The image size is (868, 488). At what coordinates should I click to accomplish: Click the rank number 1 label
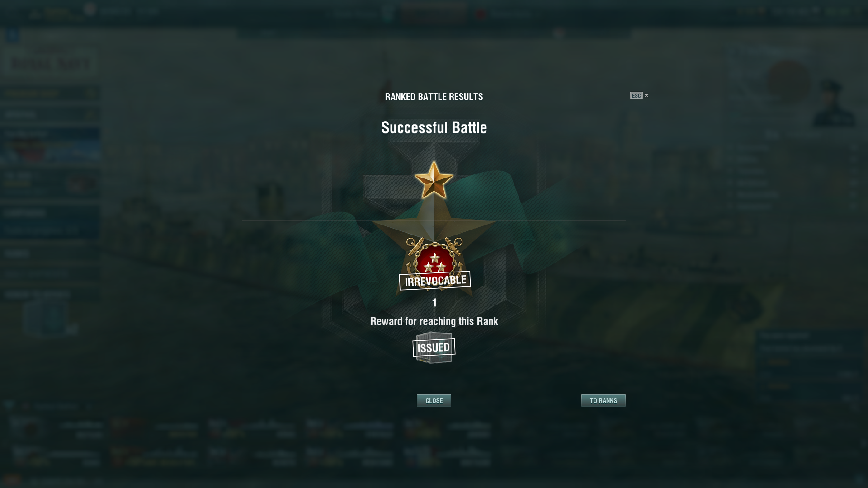tap(434, 302)
